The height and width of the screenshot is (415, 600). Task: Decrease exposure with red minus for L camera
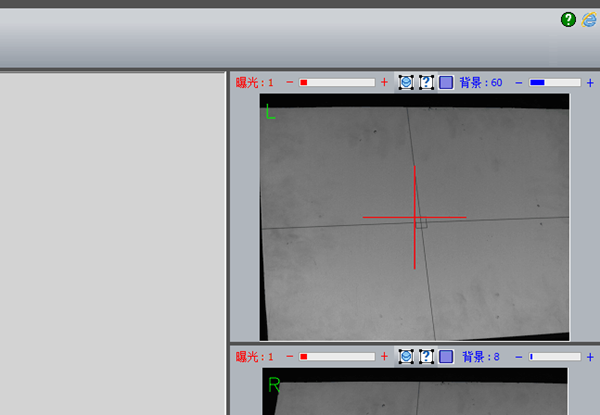[290, 82]
